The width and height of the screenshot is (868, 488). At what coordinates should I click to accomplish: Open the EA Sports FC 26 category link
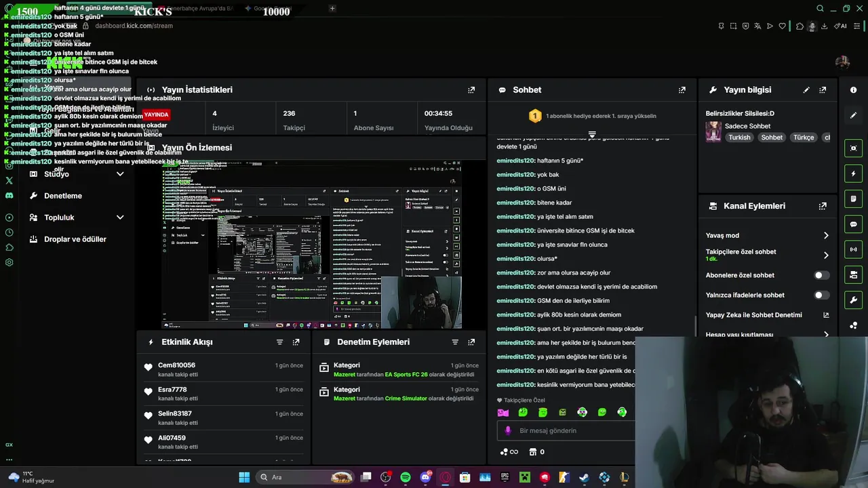point(406,374)
